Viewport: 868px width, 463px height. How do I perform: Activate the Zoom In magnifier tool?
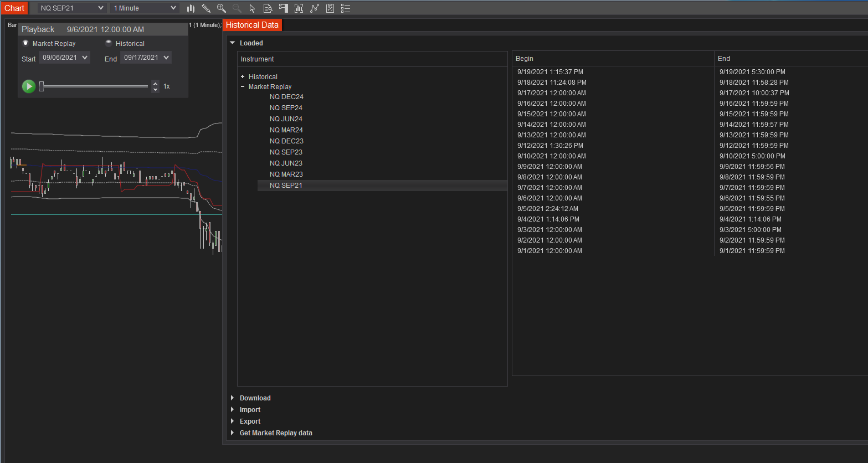click(222, 8)
